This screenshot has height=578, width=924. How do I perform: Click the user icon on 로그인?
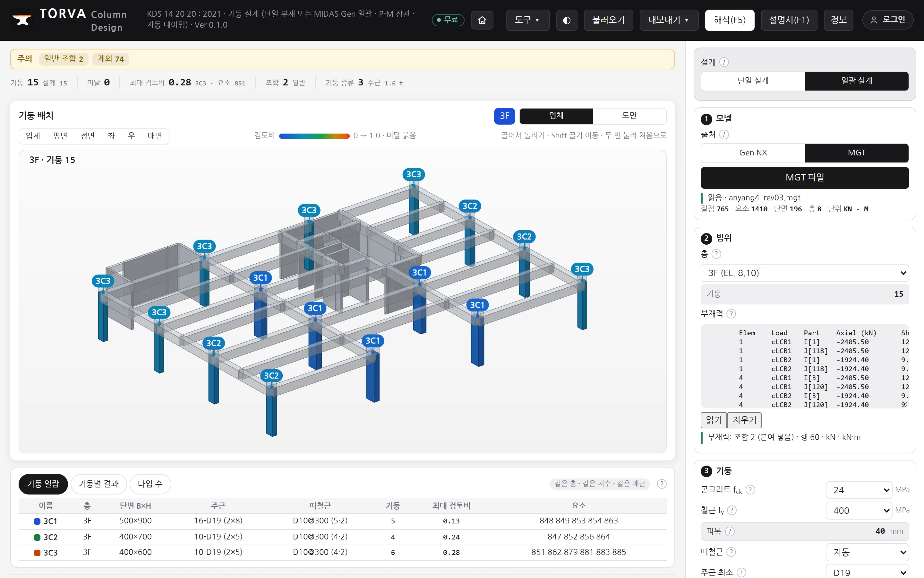click(x=874, y=20)
